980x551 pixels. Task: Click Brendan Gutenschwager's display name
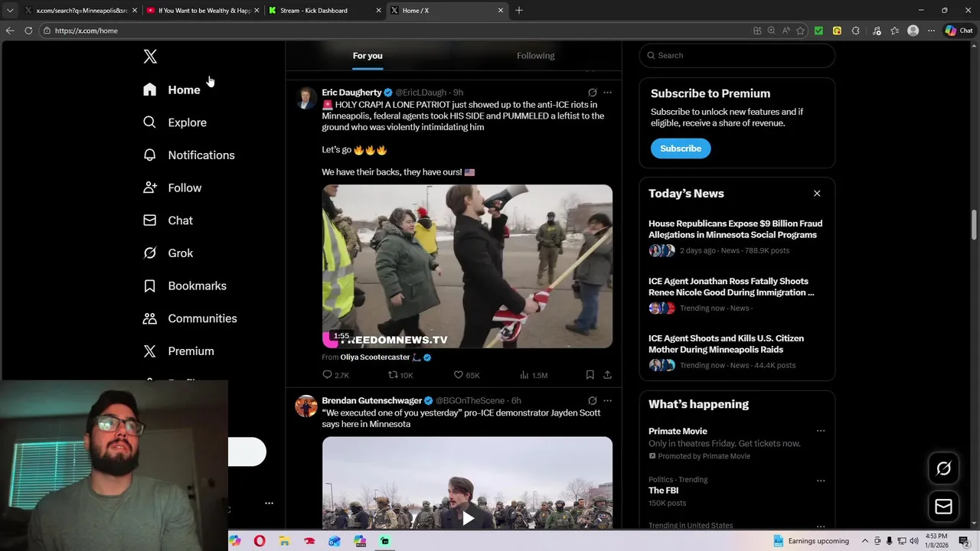[372, 401]
